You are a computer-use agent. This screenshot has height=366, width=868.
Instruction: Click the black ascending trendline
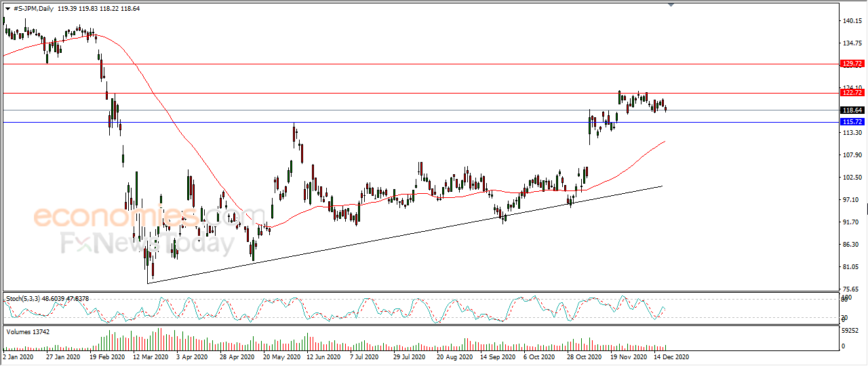pos(404,235)
